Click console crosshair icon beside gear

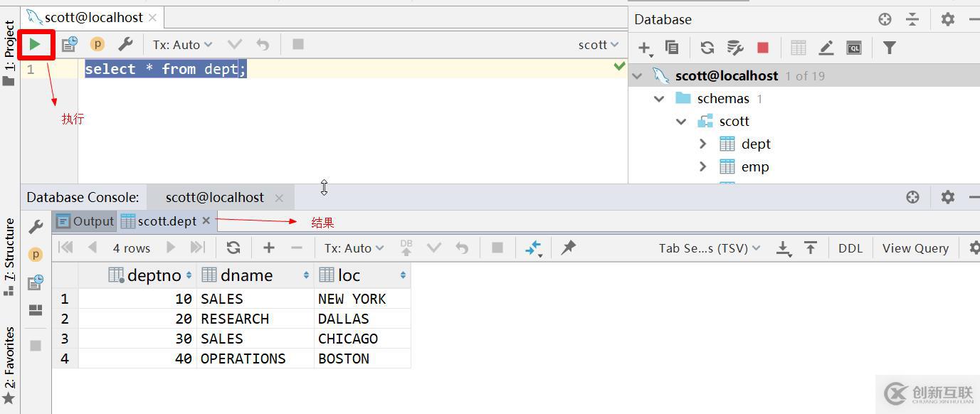tap(912, 197)
